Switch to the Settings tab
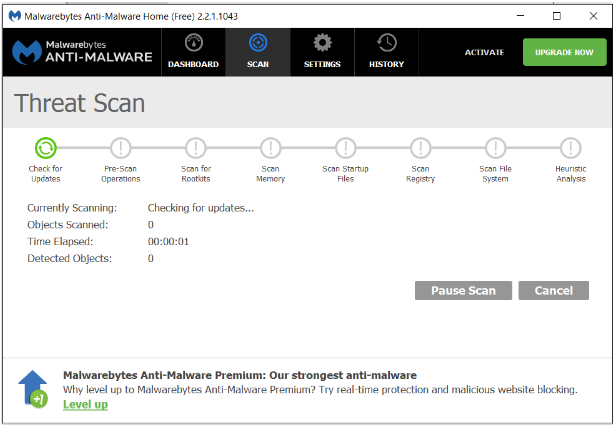Screen dimensions: 616x429 (x=322, y=52)
